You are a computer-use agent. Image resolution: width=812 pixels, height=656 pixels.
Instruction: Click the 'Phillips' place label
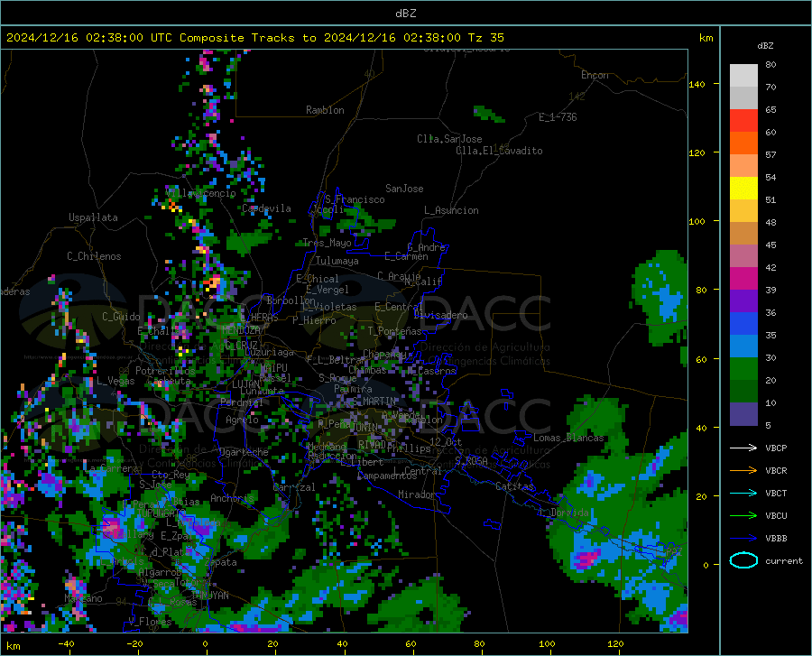[x=409, y=448]
